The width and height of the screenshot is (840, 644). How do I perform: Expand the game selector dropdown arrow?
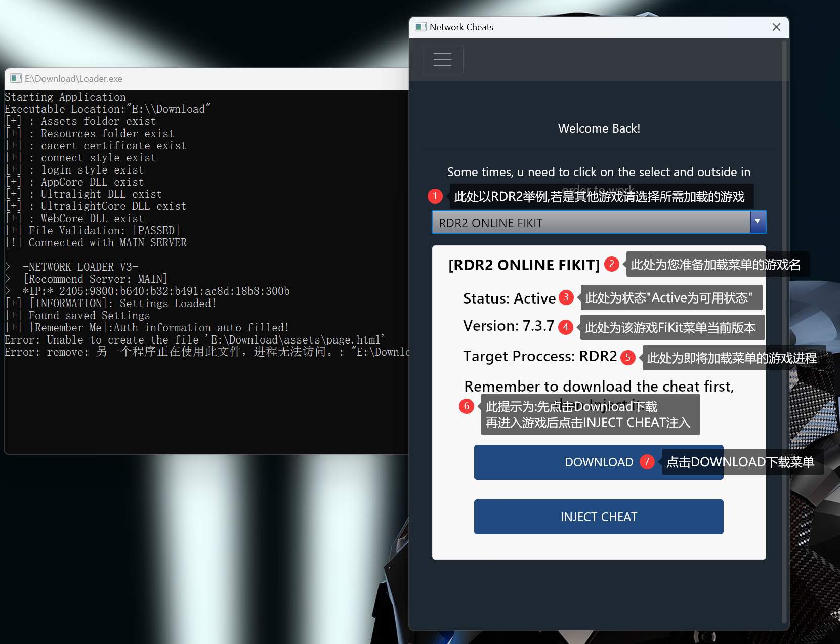click(758, 222)
